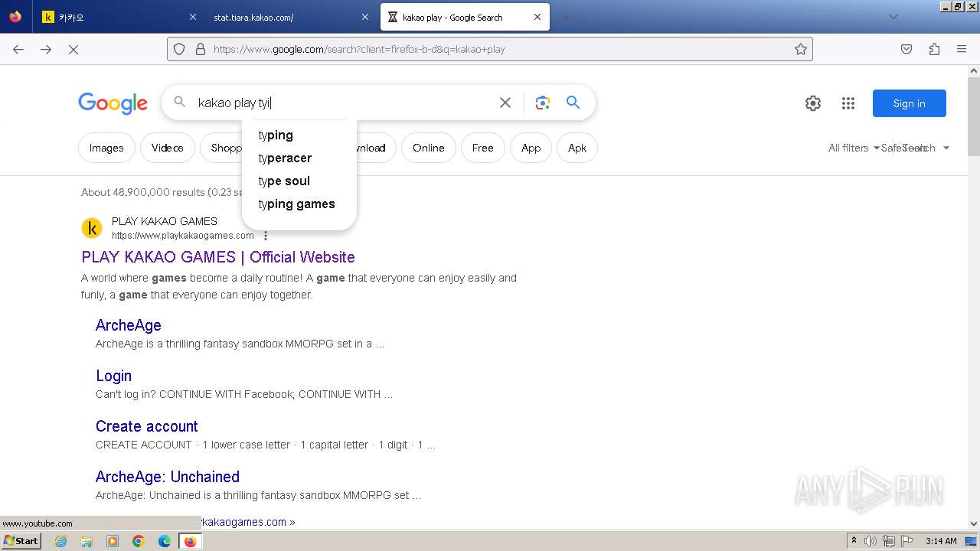
Task: Apply the Free filter chip
Action: tap(483, 148)
